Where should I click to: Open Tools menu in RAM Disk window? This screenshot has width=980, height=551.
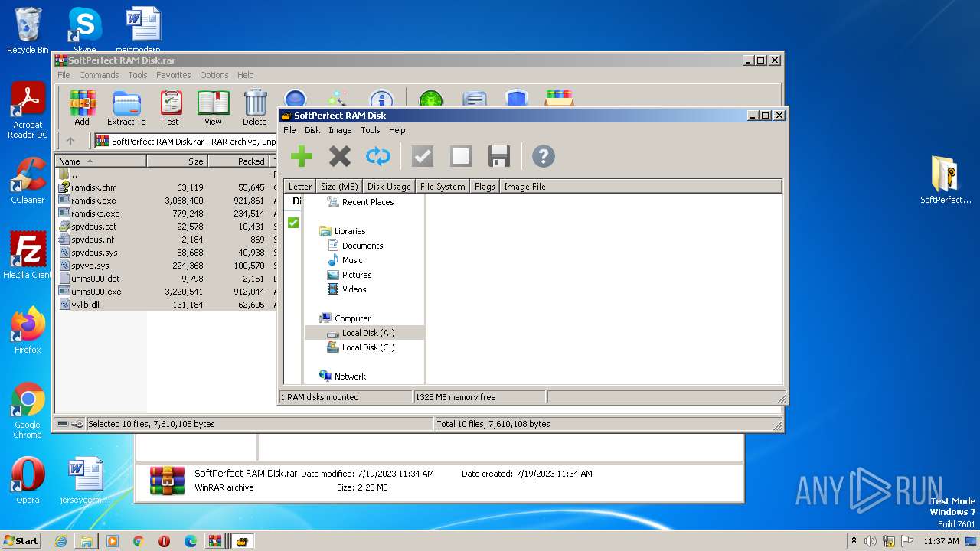pyautogui.click(x=371, y=130)
